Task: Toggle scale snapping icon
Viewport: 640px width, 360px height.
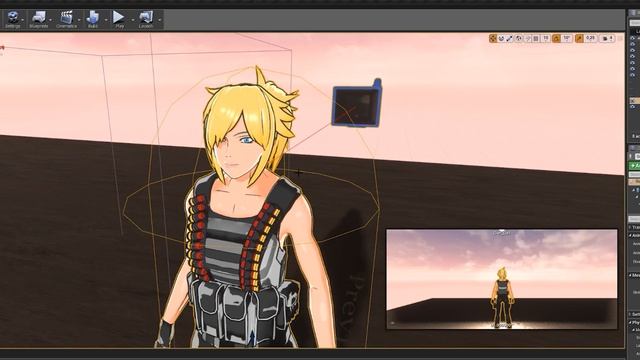Action: point(579,38)
